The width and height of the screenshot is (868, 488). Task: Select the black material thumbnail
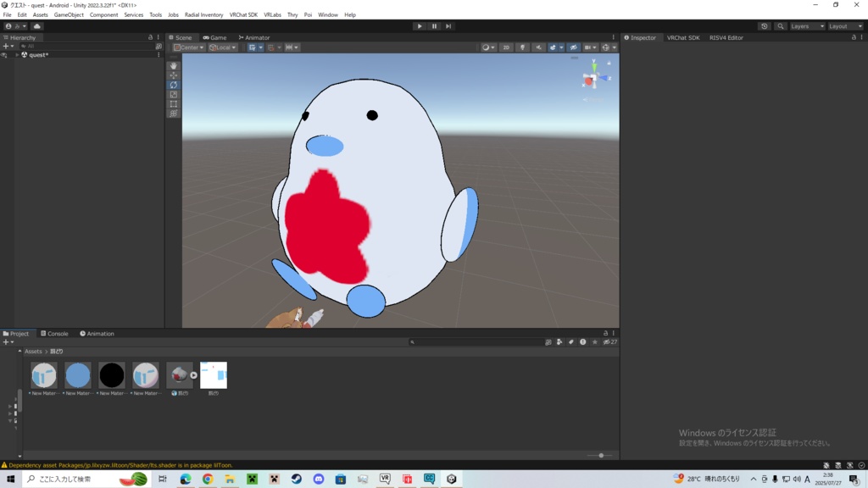click(112, 375)
